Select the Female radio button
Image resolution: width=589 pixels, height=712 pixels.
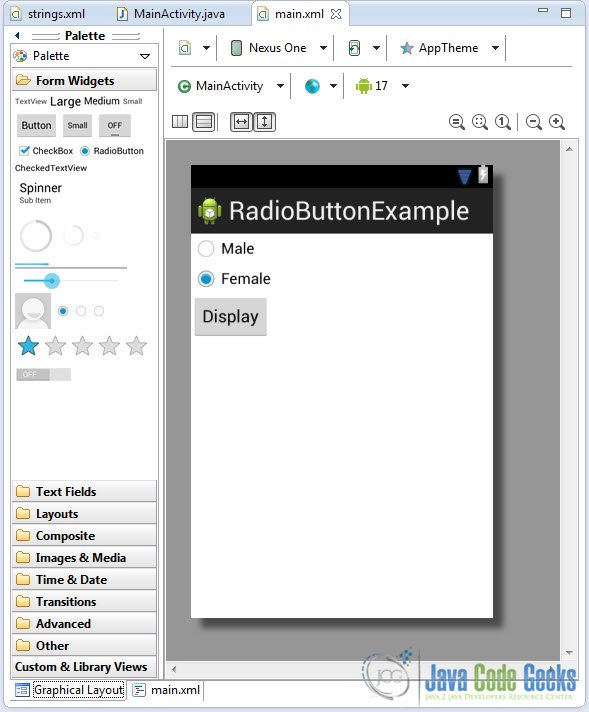[x=206, y=279]
